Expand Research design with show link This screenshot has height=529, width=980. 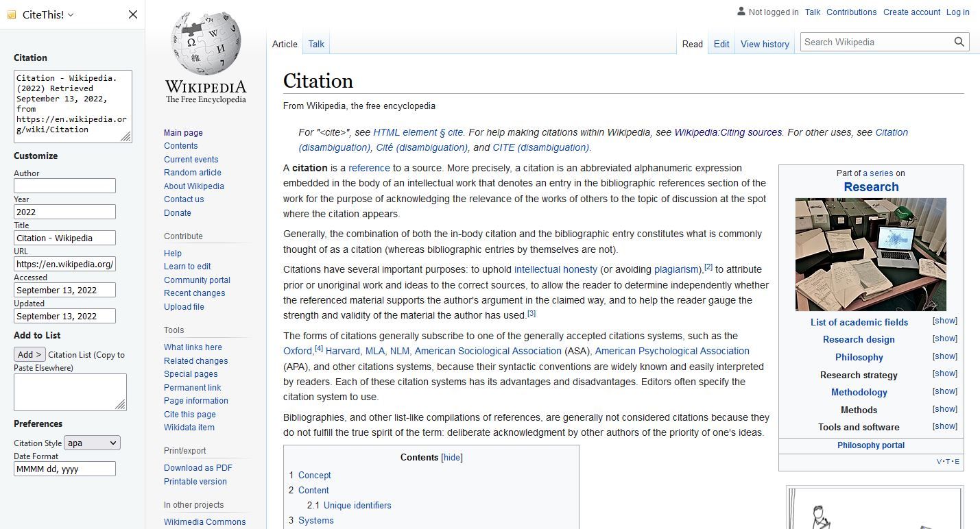pos(944,339)
